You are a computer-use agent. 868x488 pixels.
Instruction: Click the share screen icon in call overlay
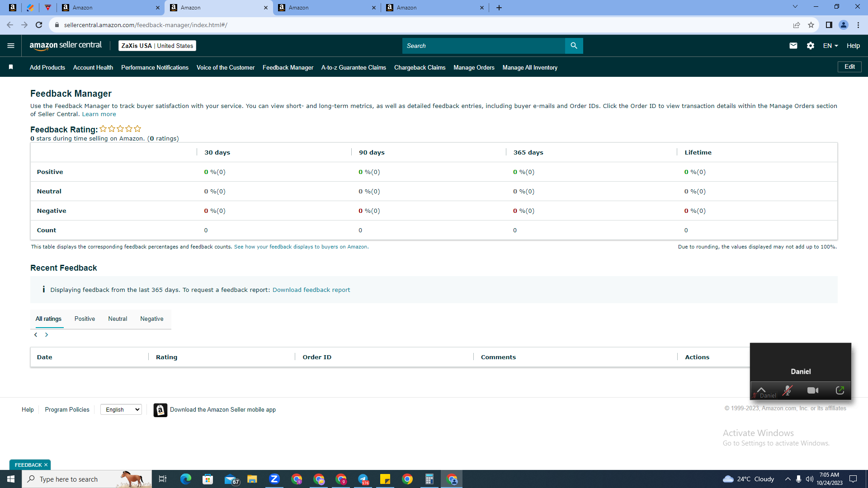840,390
